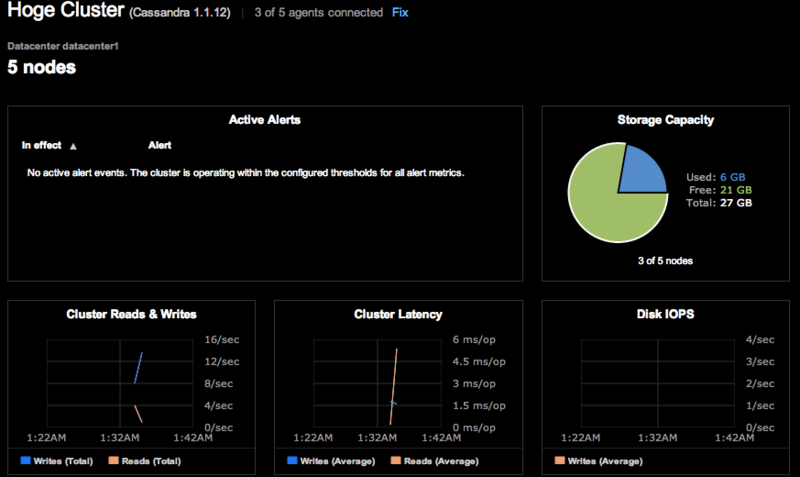
Task: Click the 1:22AM label under Cluster Latency graph
Action: tap(313, 438)
